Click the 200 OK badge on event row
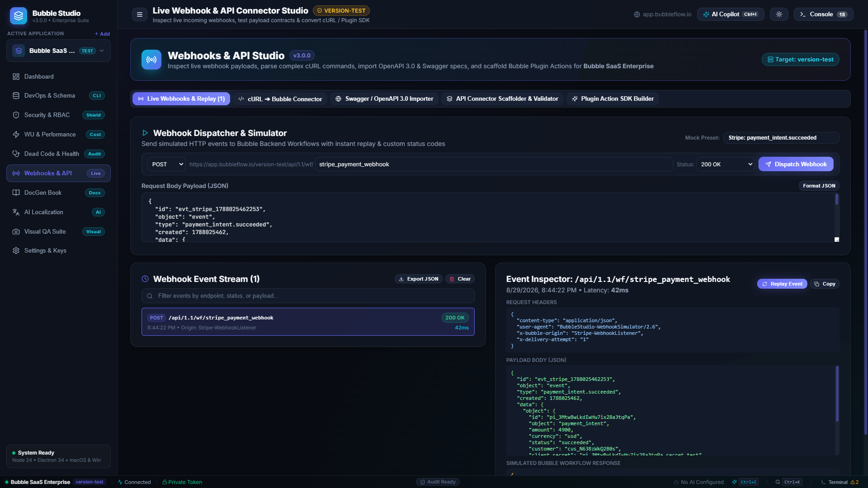Screen dimensions: 868x488 (455, 318)
